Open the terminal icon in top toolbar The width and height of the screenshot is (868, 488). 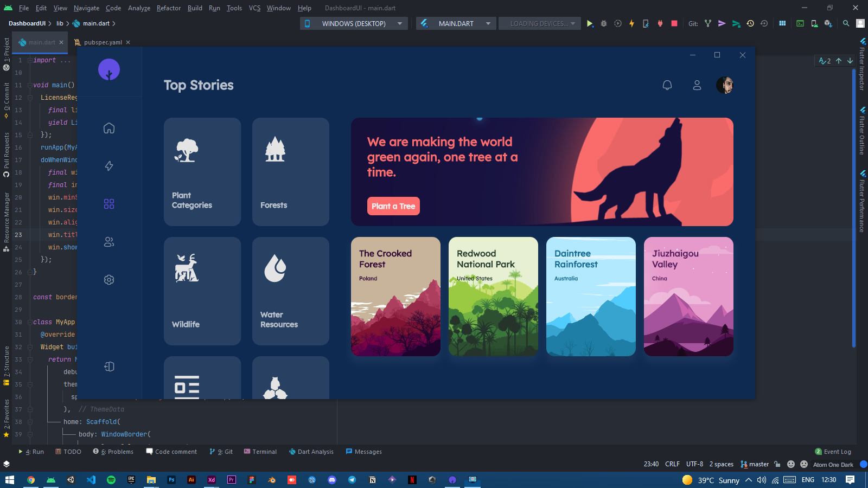[x=800, y=23]
